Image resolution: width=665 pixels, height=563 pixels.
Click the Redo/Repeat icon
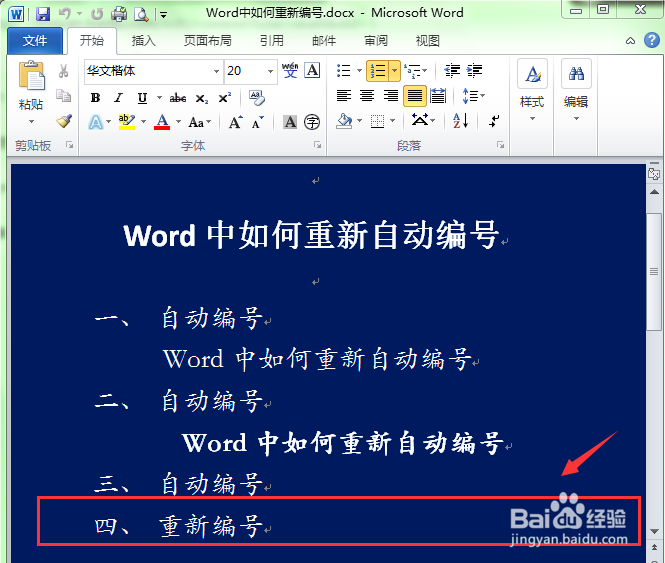pos(97,14)
